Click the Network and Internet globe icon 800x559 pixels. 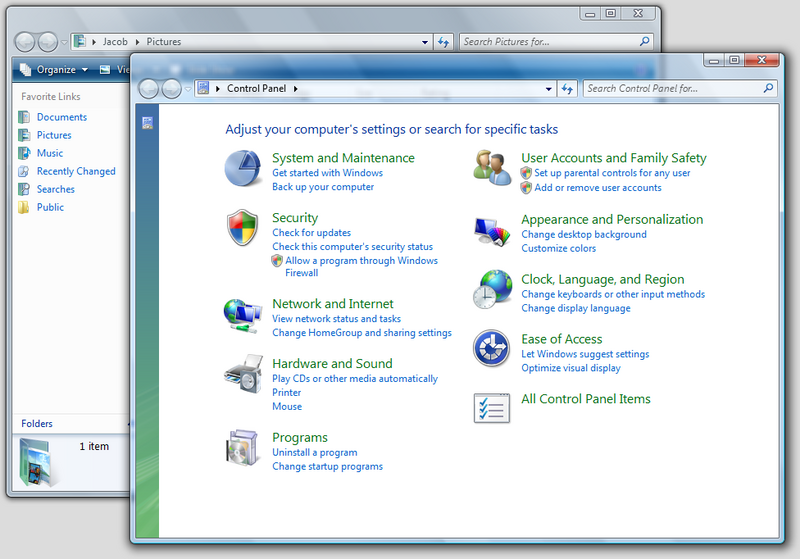[x=242, y=316]
